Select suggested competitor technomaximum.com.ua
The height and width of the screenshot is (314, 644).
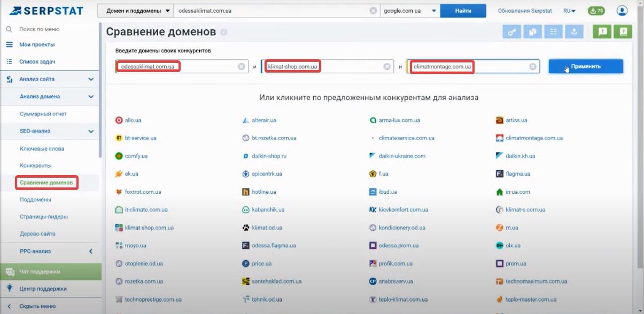(536, 281)
